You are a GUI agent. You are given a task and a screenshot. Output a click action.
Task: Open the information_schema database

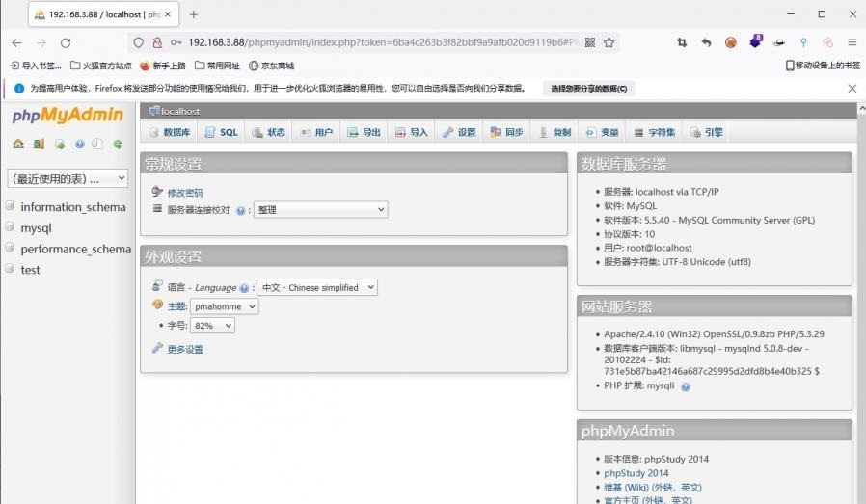point(73,207)
